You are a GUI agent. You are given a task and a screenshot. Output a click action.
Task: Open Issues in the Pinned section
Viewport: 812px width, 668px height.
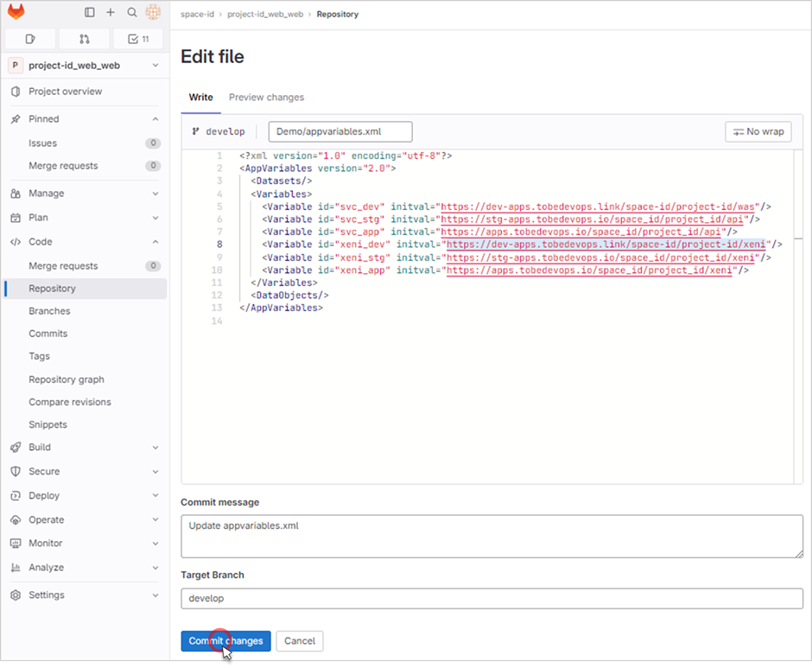click(x=86, y=143)
